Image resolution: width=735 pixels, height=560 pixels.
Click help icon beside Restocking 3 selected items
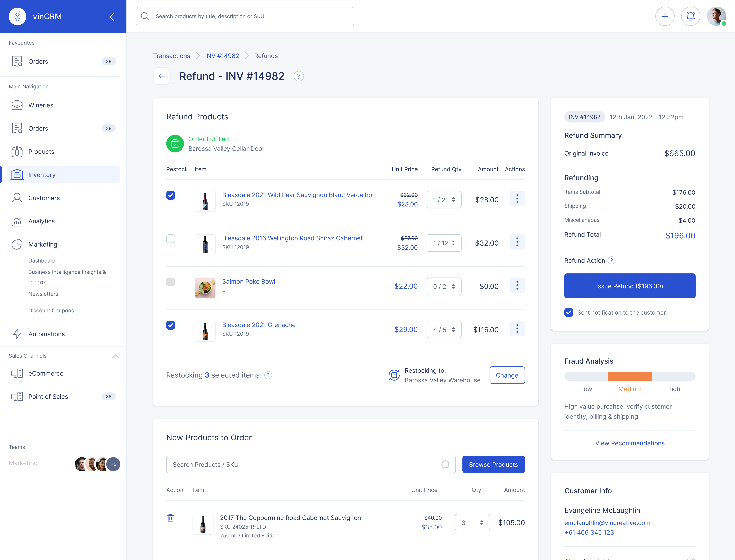268,375
